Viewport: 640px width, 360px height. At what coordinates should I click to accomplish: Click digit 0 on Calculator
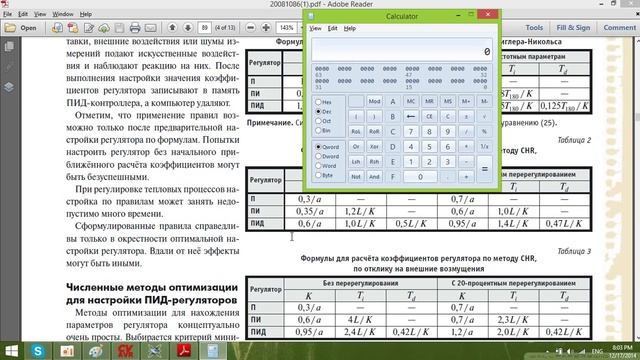420,177
